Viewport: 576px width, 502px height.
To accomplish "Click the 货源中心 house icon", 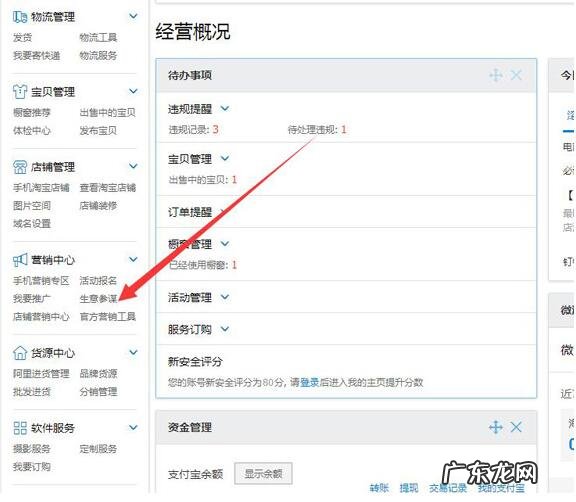I will click(x=20, y=353).
